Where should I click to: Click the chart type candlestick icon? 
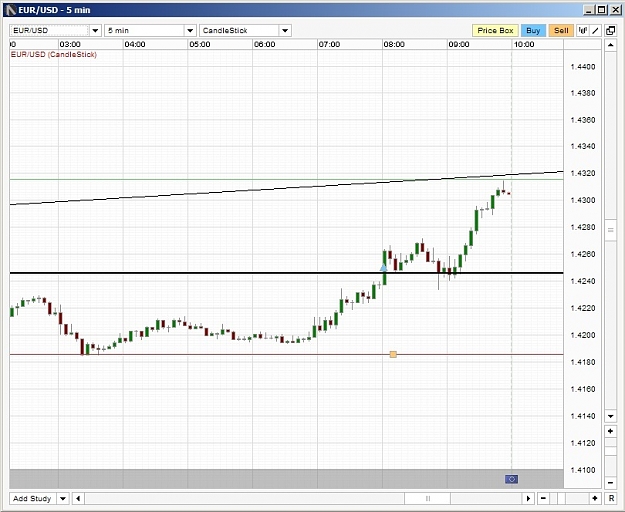point(583,30)
